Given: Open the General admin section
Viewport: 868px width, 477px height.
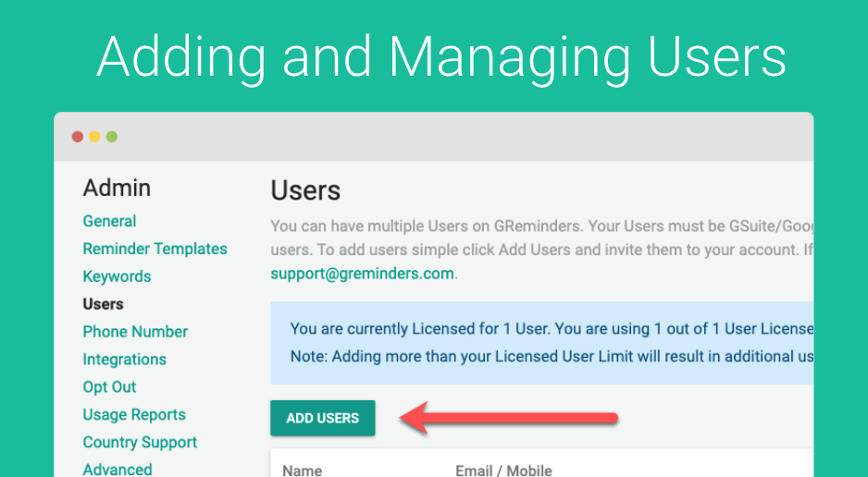Looking at the screenshot, I should pos(109,221).
